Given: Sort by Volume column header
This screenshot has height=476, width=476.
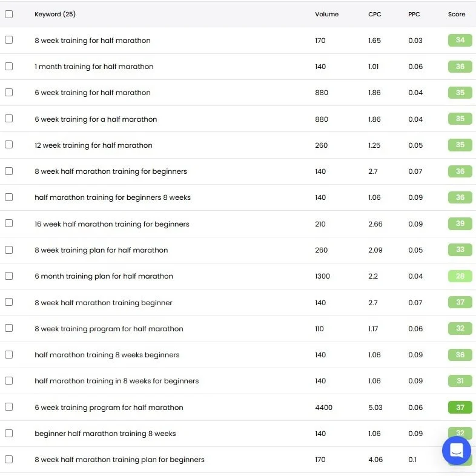Looking at the screenshot, I should 326,14.
